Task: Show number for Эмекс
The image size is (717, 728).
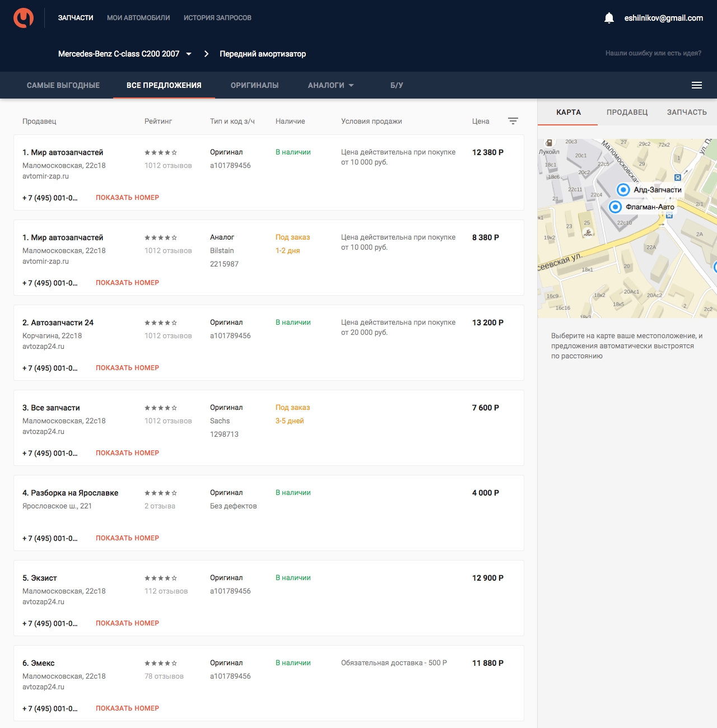Action: pyautogui.click(x=127, y=708)
